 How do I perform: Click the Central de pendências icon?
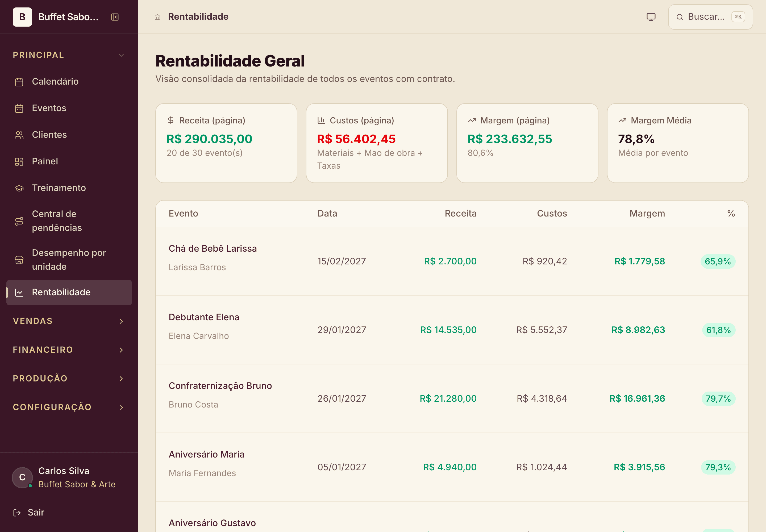(x=19, y=221)
